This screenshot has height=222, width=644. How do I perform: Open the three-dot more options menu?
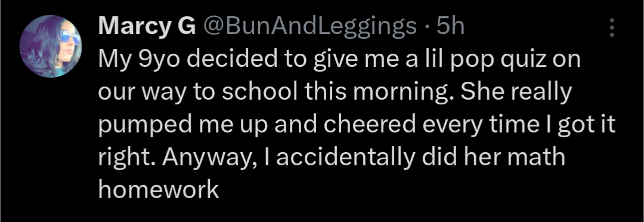tap(612, 27)
